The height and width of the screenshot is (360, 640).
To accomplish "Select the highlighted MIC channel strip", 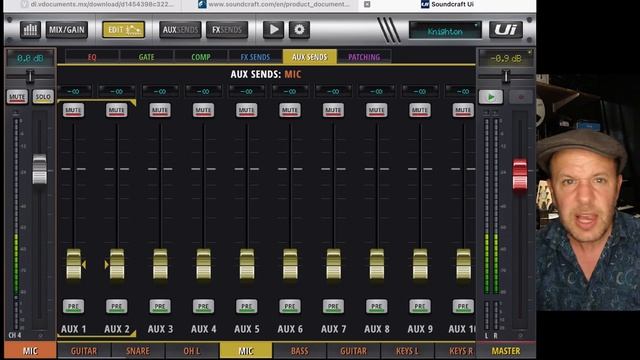I will [246, 351].
